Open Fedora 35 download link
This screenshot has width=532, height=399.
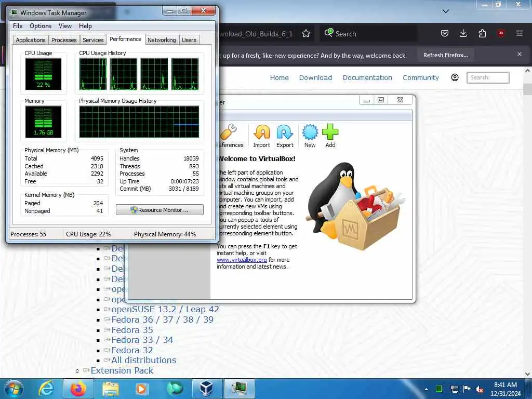pyautogui.click(x=132, y=330)
